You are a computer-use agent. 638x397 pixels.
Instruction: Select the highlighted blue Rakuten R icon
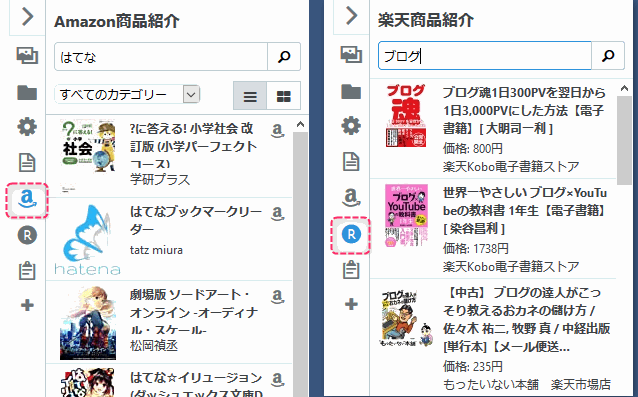[351, 235]
